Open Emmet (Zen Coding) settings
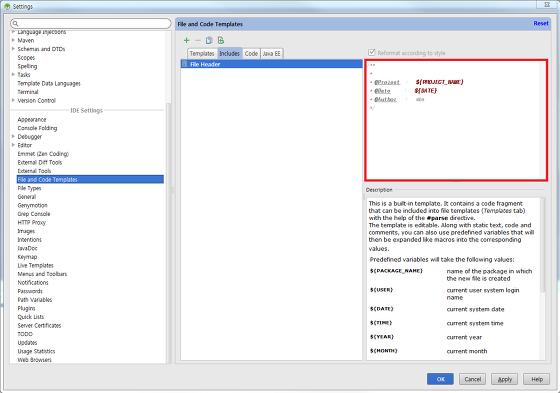The width and height of the screenshot is (560, 393). [43, 154]
